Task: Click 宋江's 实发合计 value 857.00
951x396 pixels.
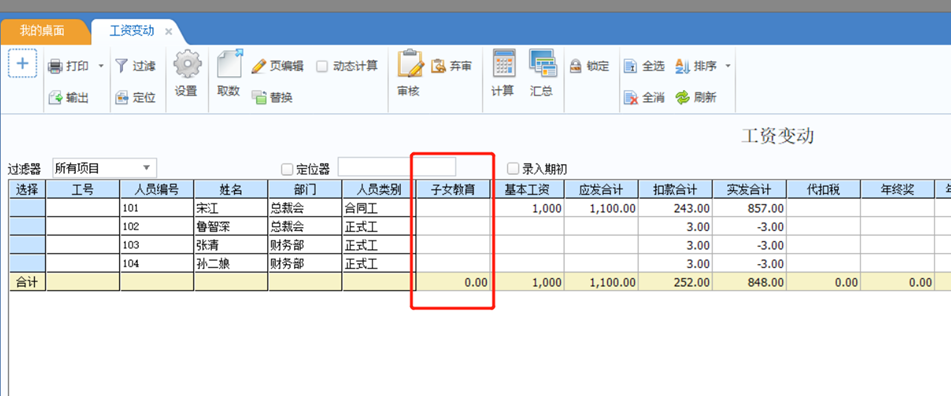Action: [x=750, y=209]
